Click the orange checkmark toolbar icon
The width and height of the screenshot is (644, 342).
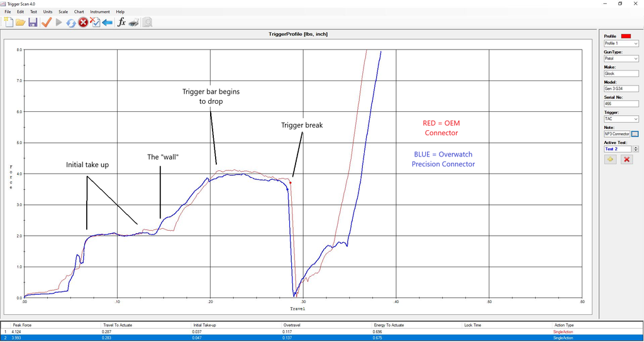coord(47,22)
